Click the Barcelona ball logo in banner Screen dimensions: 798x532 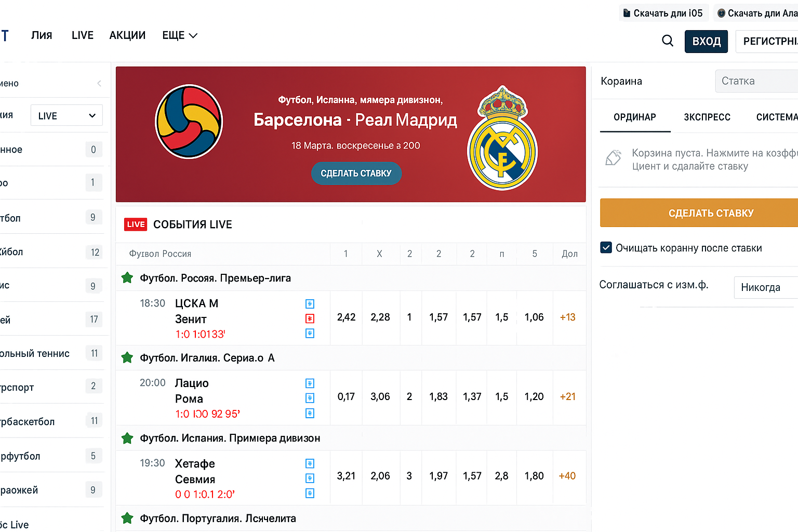pos(189,122)
